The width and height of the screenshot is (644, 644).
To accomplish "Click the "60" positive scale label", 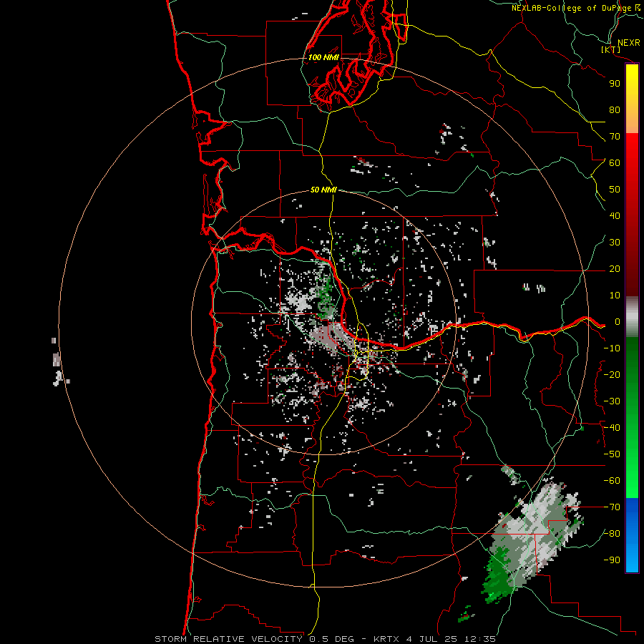I will pyautogui.click(x=615, y=163).
